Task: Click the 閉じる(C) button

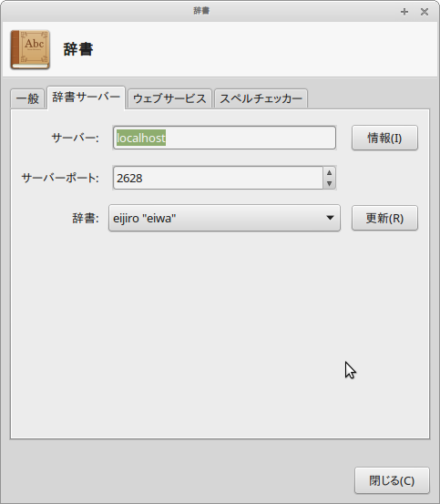Action: [x=392, y=480]
